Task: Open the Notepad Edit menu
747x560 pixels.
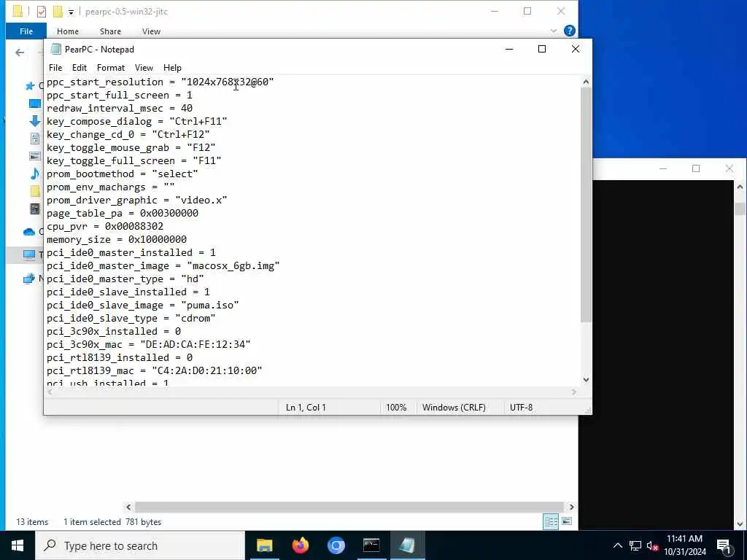Action: pos(79,68)
